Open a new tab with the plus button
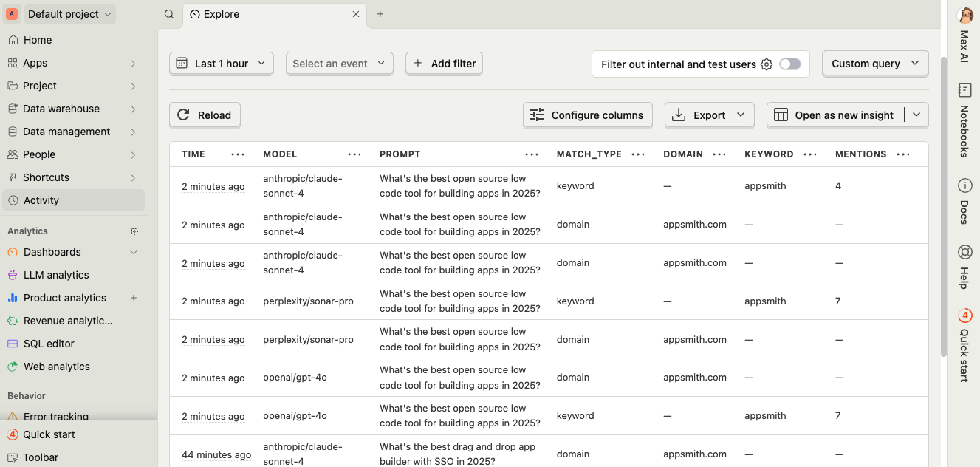The width and height of the screenshot is (980, 467). (380, 13)
